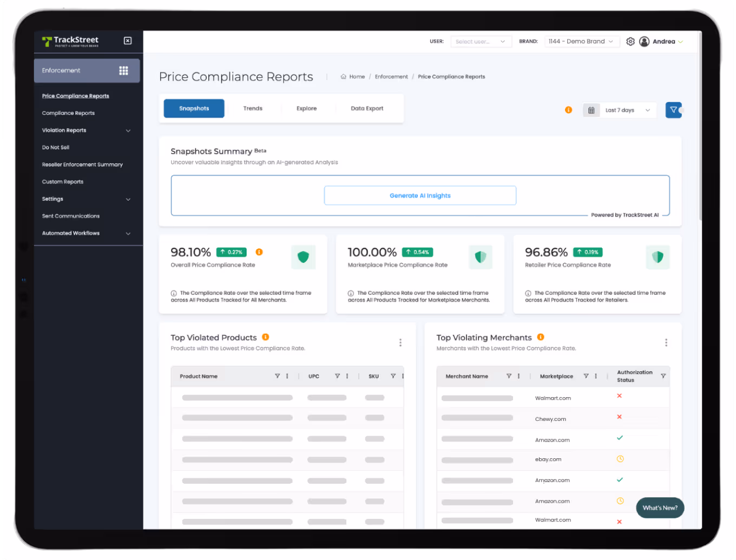Filter the SKU column
Image resolution: width=736 pixels, height=560 pixels.
click(x=393, y=376)
